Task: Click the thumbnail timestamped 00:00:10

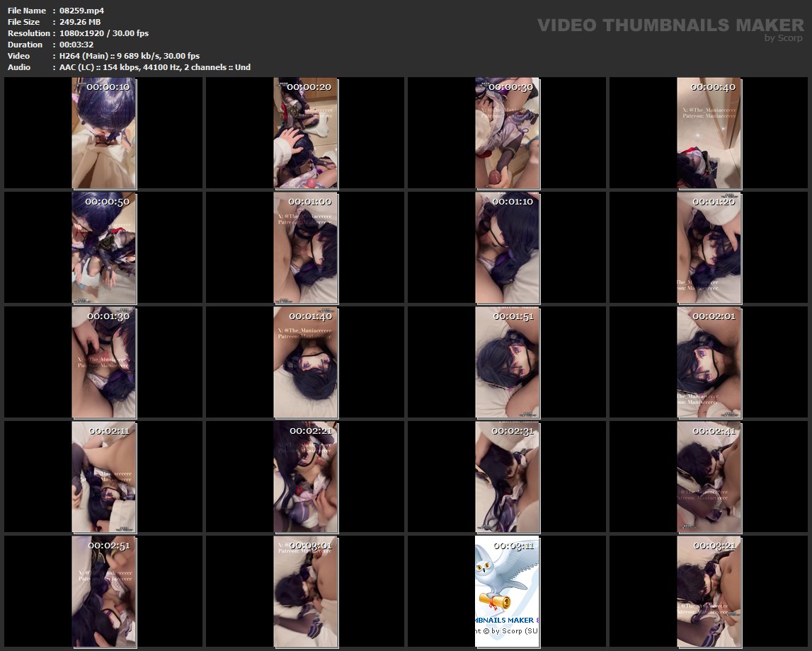Action: pyautogui.click(x=104, y=134)
